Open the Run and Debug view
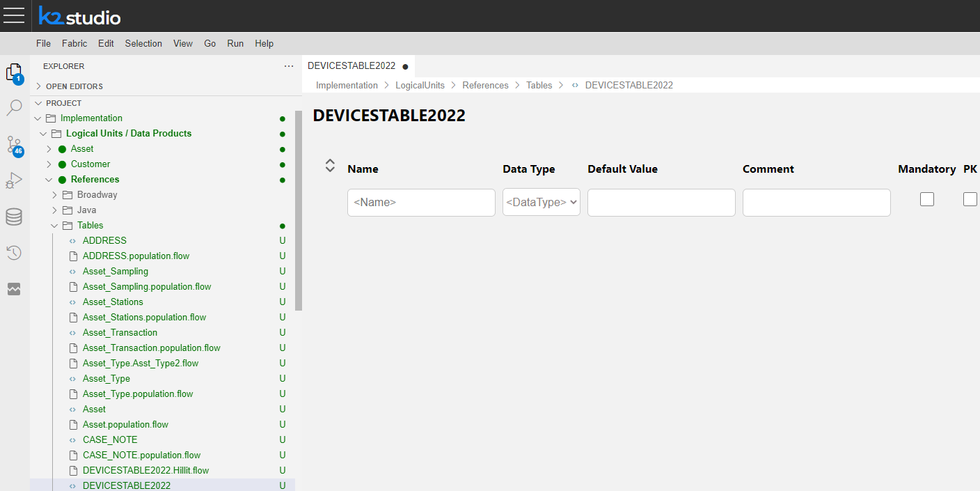The image size is (980, 491). click(14, 181)
